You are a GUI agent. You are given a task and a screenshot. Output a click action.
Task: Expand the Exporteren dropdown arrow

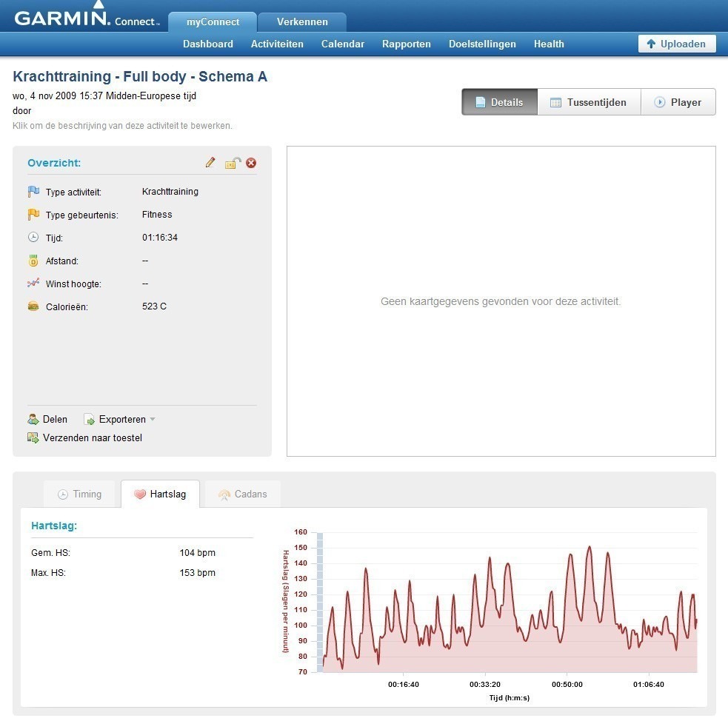(153, 419)
